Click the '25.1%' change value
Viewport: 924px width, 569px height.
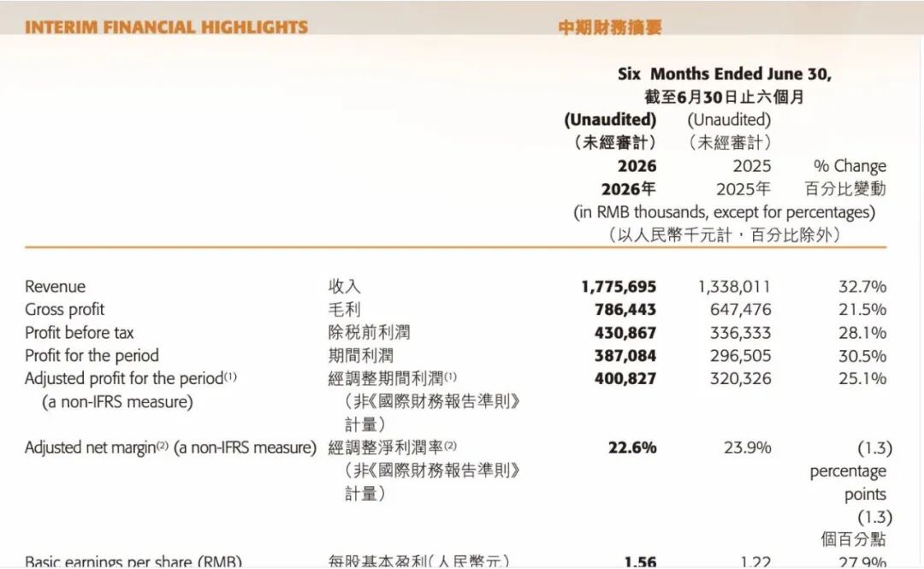pyautogui.click(x=862, y=378)
